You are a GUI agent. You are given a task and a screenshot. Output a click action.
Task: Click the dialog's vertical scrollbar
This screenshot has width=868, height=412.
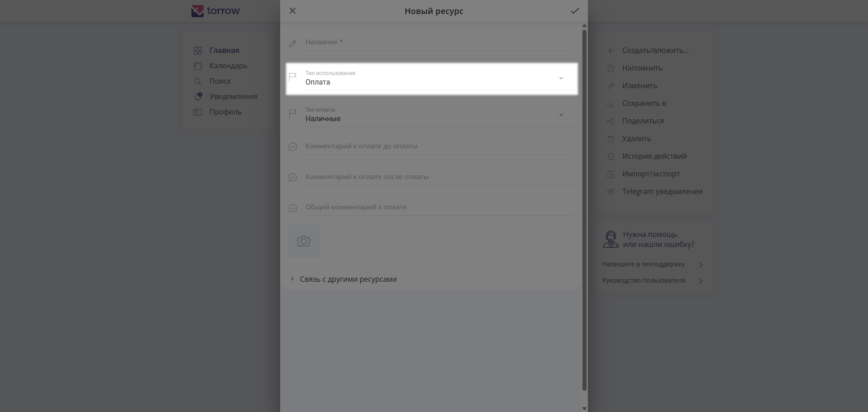coord(584,208)
